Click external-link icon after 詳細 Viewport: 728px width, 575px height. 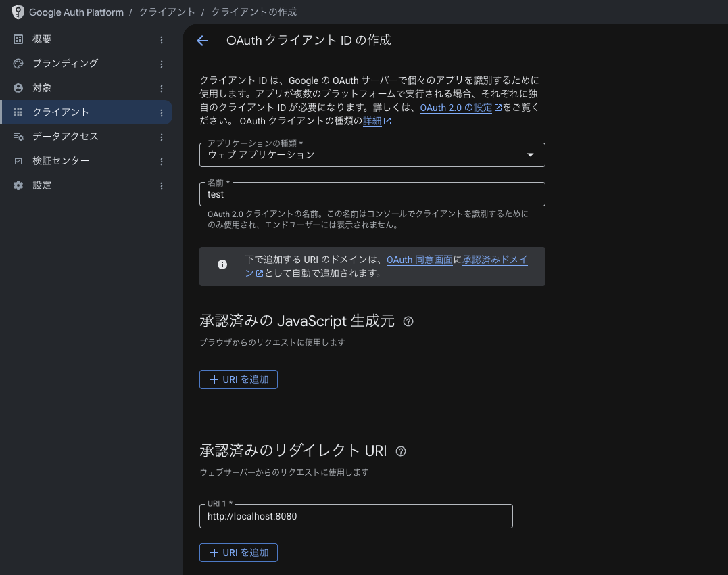[x=387, y=121]
